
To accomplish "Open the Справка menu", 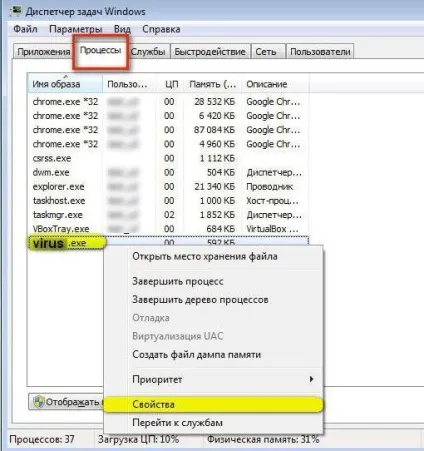I will point(161,29).
